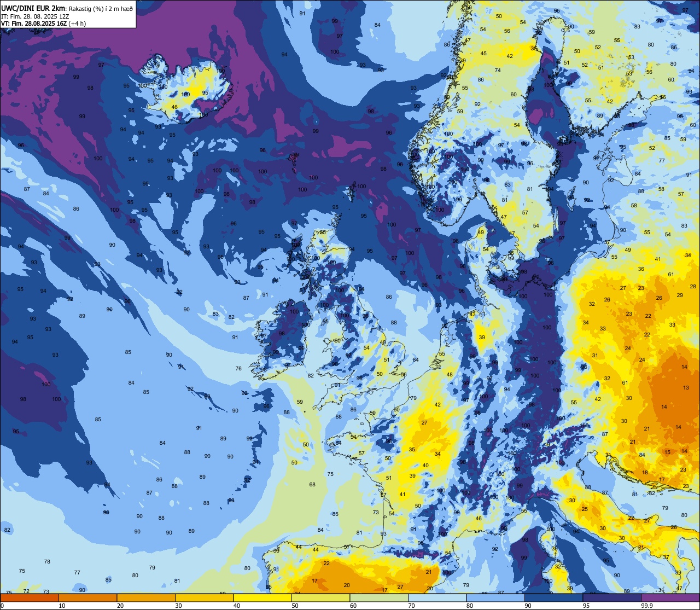This screenshot has height=610, width=700.
Task: Click the legend label 99.9
Action: point(647,606)
